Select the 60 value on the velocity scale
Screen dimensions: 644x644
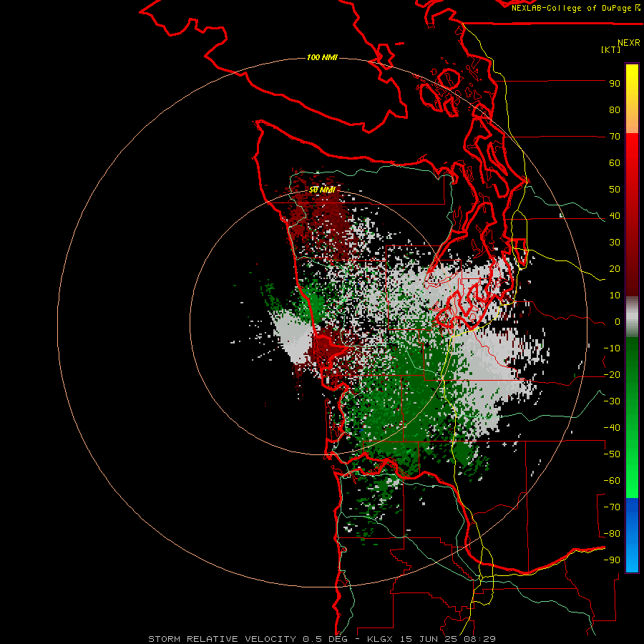pyautogui.click(x=615, y=163)
